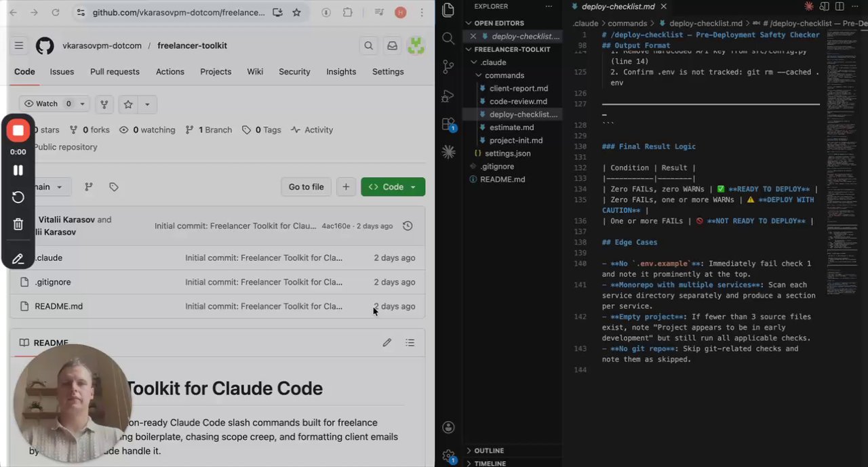
Task: Star the freelancer-toolkit repository
Action: [x=128, y=104]
